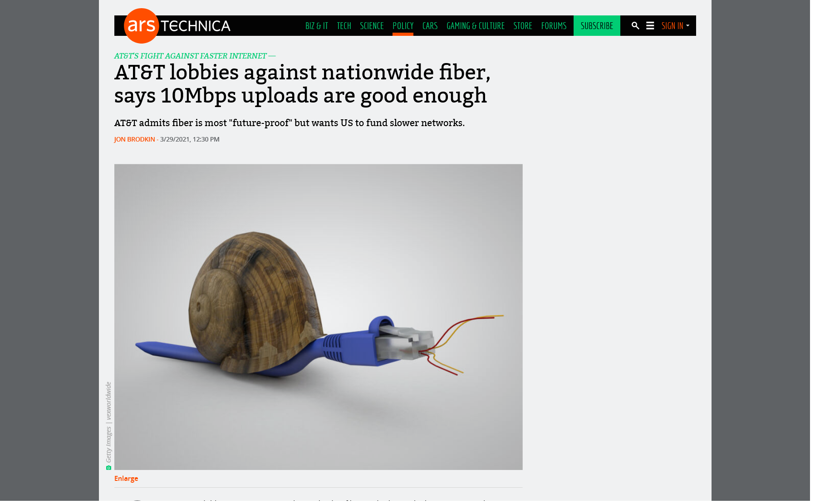
Task: Expand the Sign In dropdown
Action: pos(675,26)
